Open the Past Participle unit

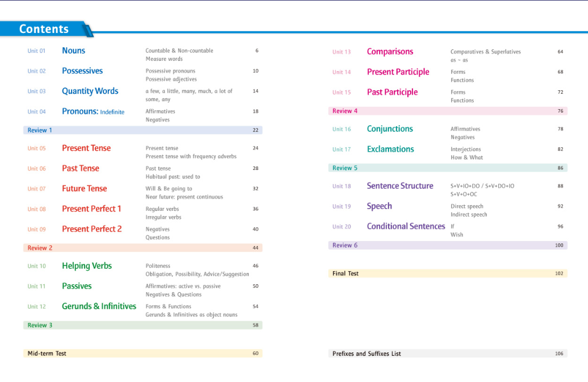point(392,92)
